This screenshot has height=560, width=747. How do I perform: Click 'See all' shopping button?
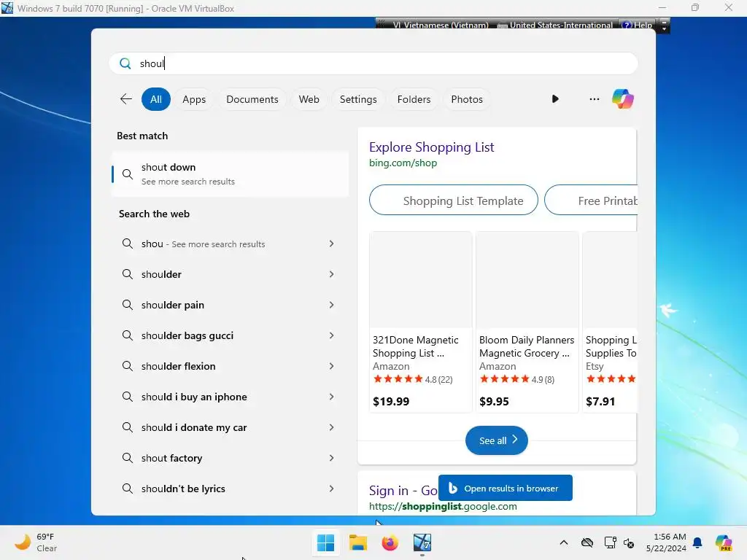pos(496,440)
